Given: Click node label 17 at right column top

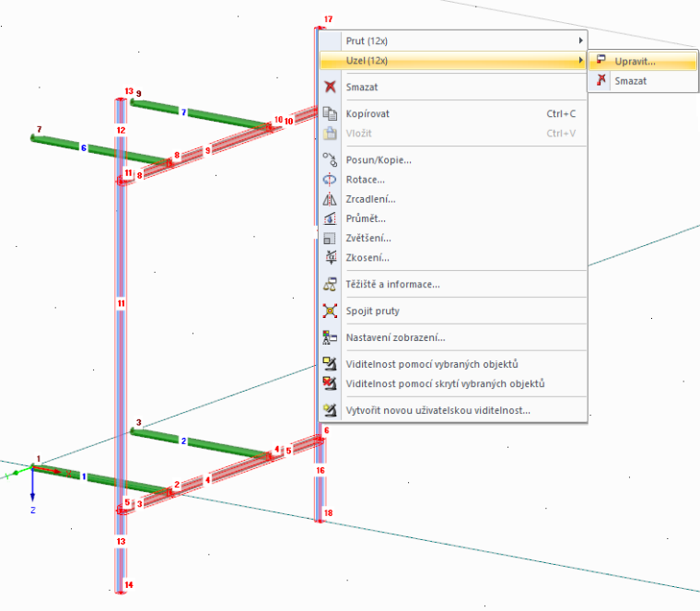Looking at the screenshot, I should click(x=329, y=19).
